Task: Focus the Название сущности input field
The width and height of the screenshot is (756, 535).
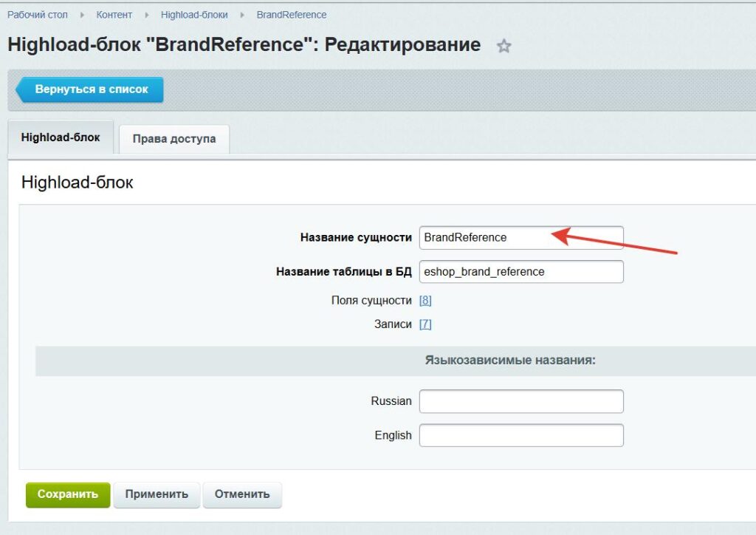Action: [x=521, y=237]
